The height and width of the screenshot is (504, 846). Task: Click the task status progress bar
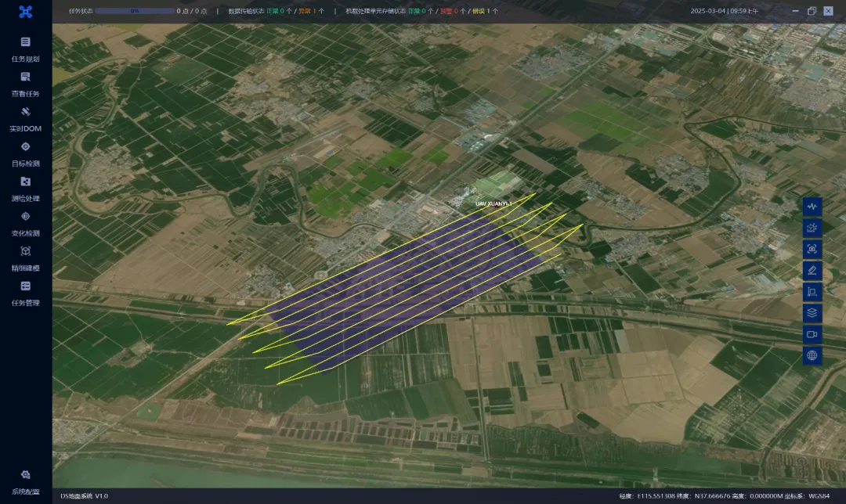pos(134,11)
